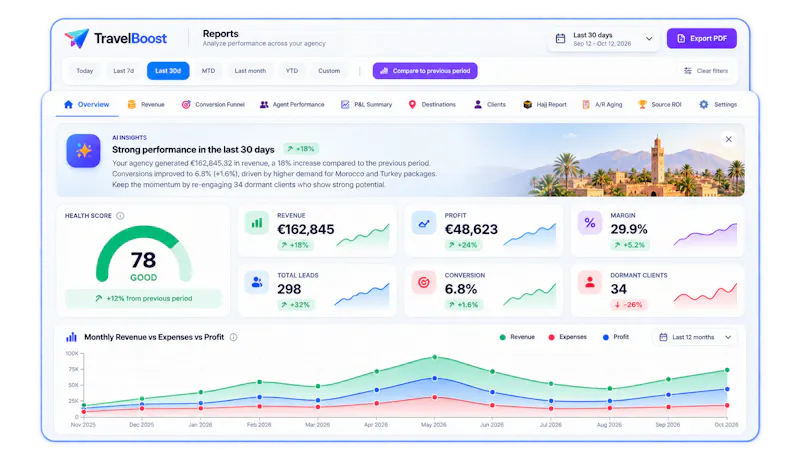Click the +18% badge in AI insights
This screenshot has height=450, width=800.
point(301,149)
